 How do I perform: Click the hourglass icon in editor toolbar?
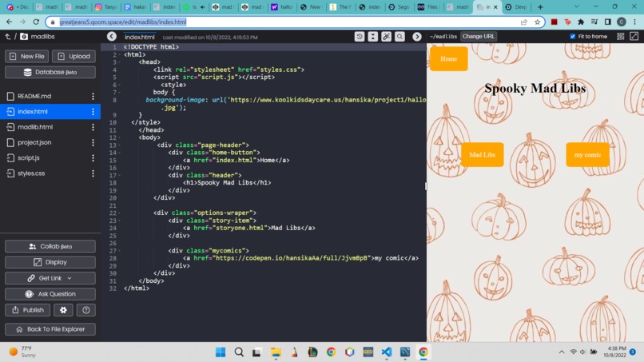point(373,37)
